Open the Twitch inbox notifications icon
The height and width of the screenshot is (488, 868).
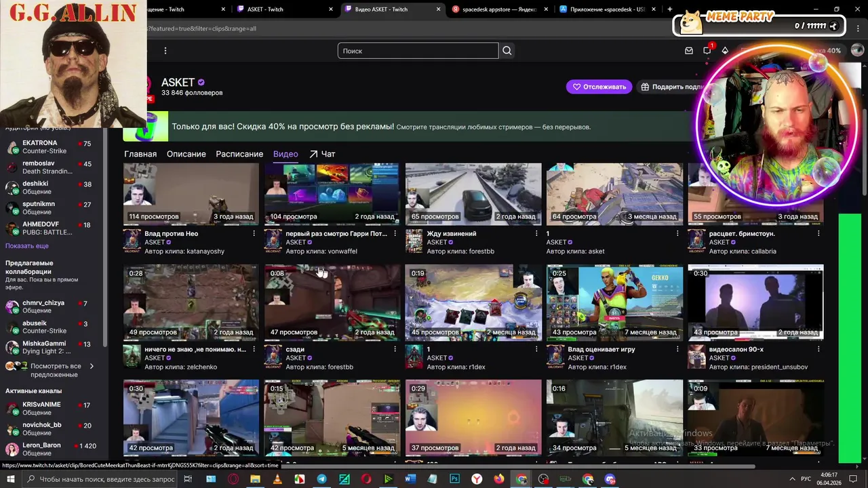click(x=689, y=51)
